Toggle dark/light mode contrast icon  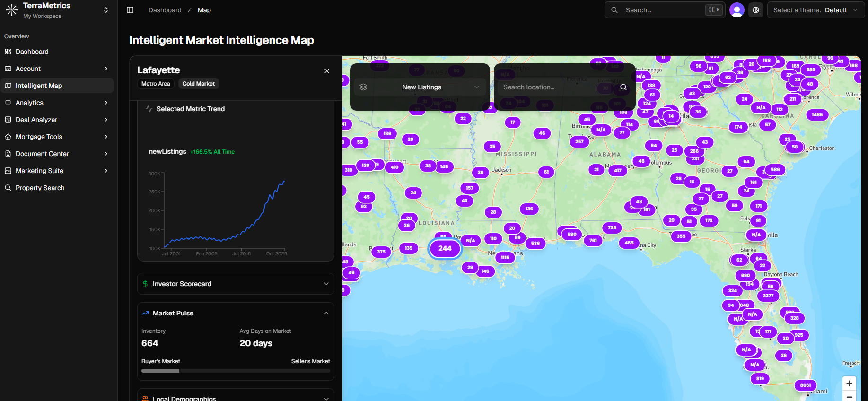(756, 10)
